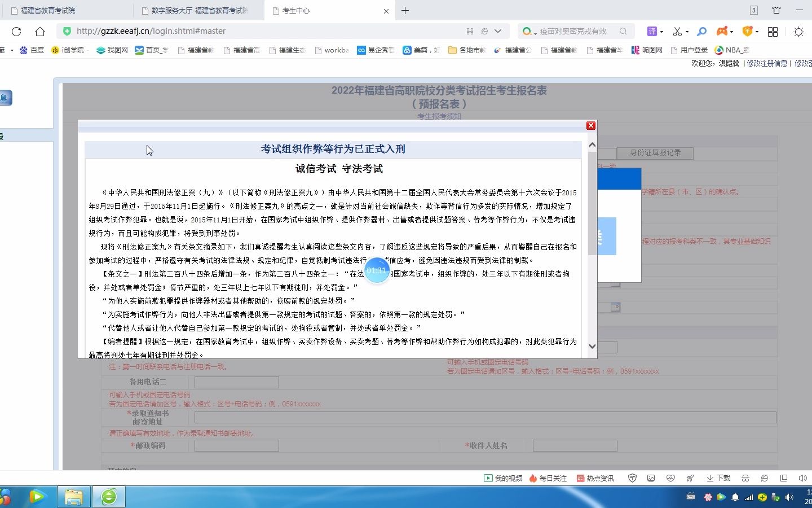812x508 pixels.
Task: Open the 下载 downloads button
Action: click(x=718, y=478)
